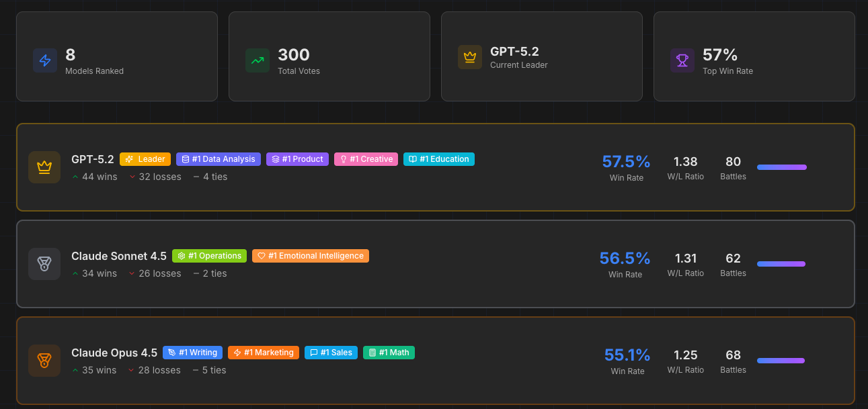Click the 62 Battles count
This screenshot has height=409, width=868.
point(734,259)
